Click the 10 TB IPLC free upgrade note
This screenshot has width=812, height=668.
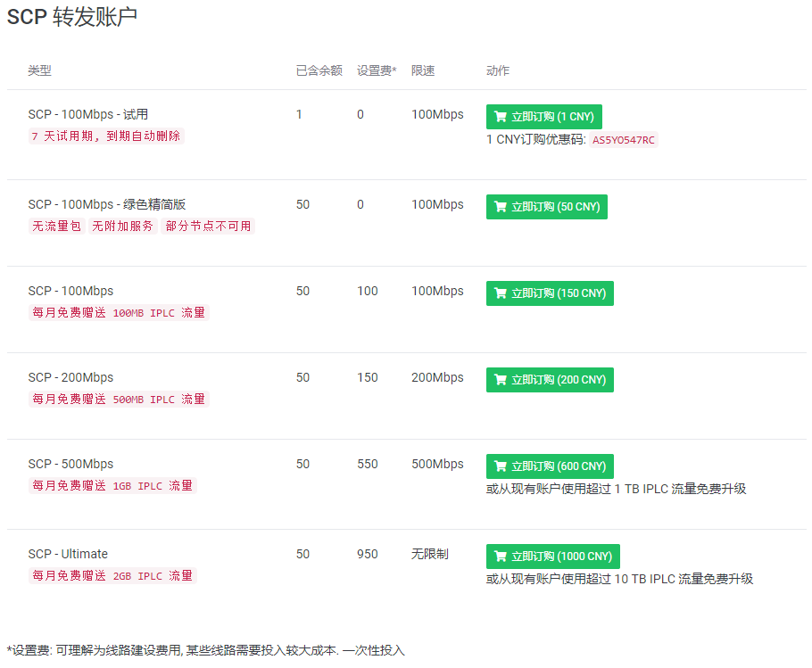pos(619,579)
